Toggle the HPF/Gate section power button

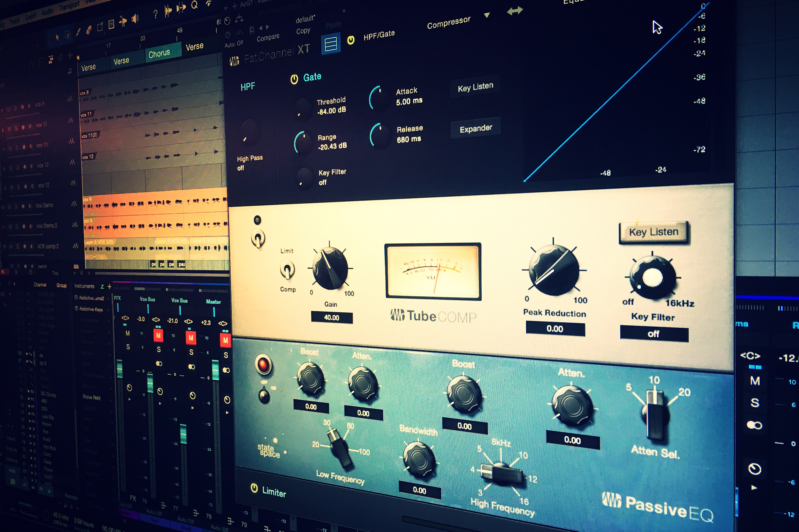coord(351,40)
